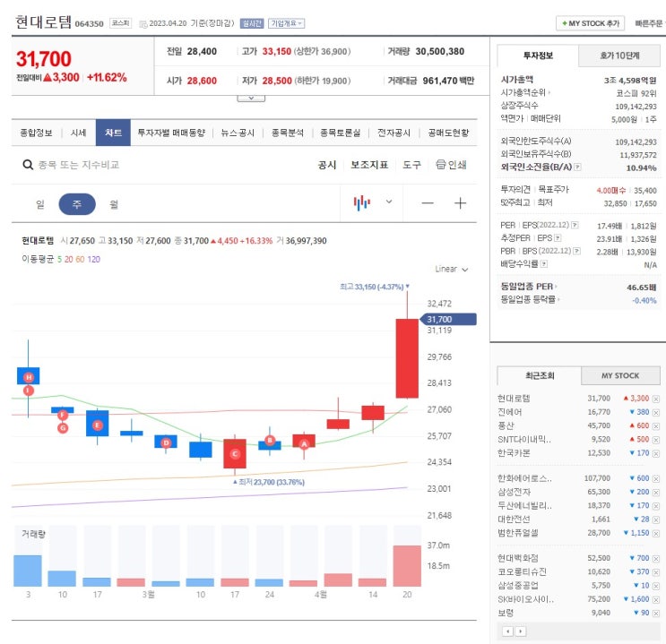Open the candlestick chart type icon
The image size is (666, 644).
(362, 203)
